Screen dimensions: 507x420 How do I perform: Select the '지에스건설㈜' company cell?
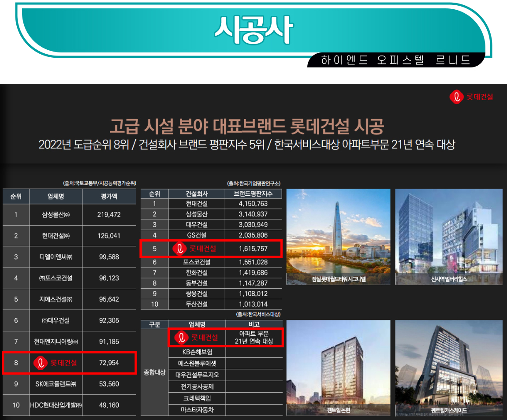(x=56, y=299)
